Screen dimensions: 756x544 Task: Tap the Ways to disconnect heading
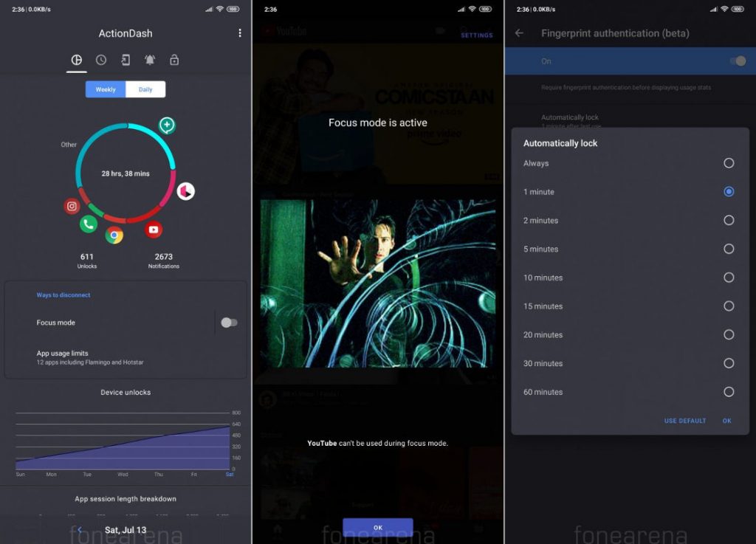pos(63,295)
